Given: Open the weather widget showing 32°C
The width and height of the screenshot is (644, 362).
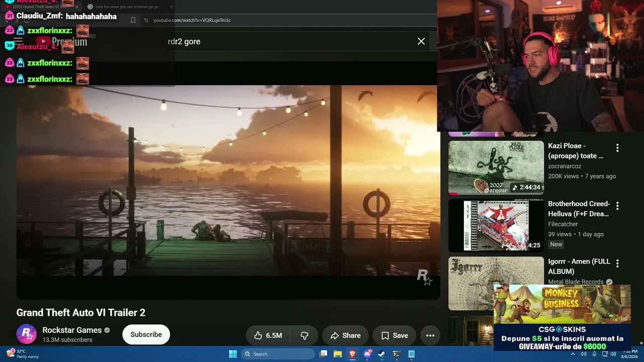Looking at the screenshot, I should pos(23,354).
